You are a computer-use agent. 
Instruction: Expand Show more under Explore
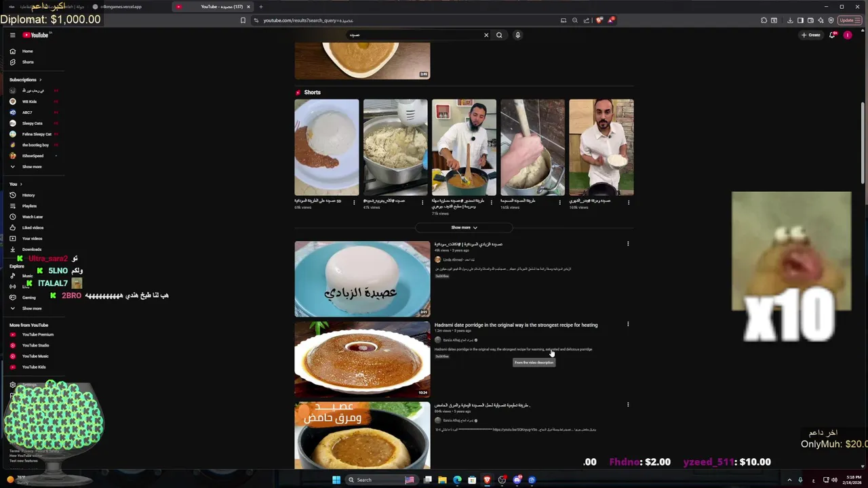click(31, 308)
